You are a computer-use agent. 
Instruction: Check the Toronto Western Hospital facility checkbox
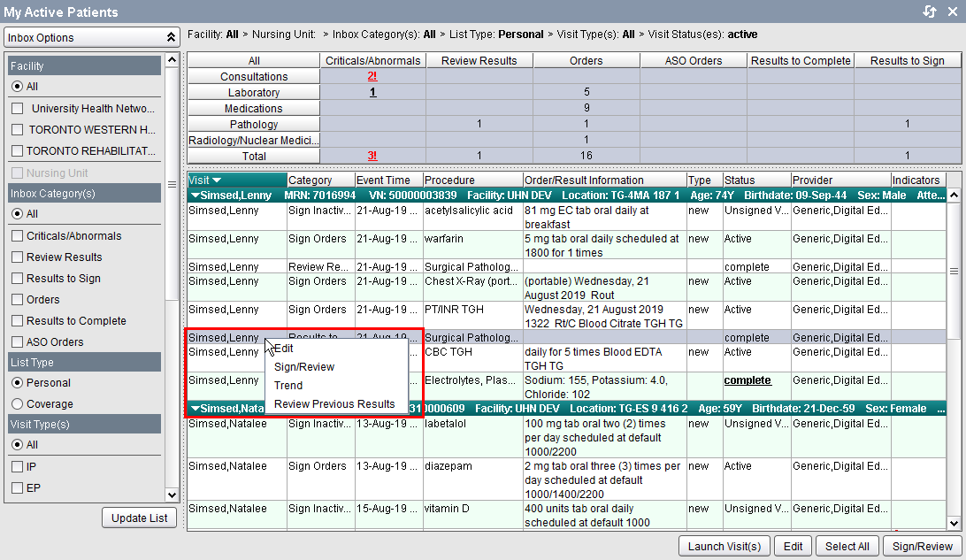[x=18, y=130]
